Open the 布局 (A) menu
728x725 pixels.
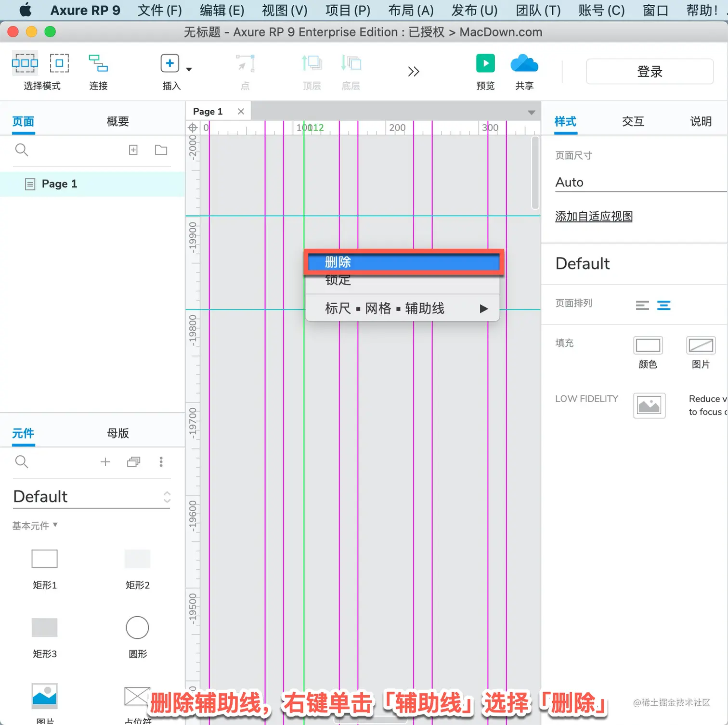[x=411, y=10]
